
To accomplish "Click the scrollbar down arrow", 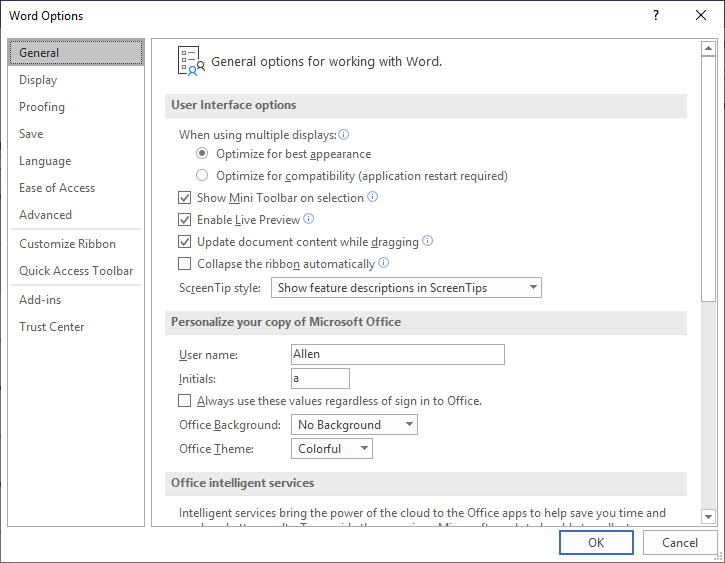I will [708, 516].
